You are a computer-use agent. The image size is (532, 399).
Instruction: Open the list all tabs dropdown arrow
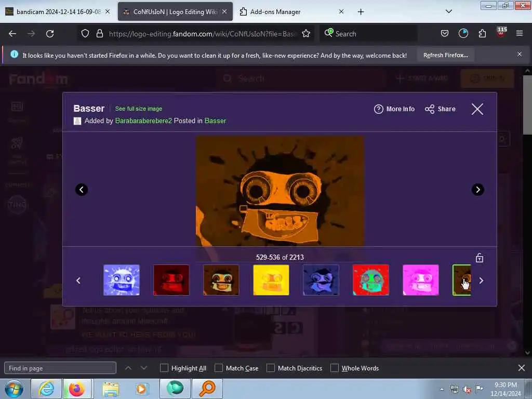(448, 11)
